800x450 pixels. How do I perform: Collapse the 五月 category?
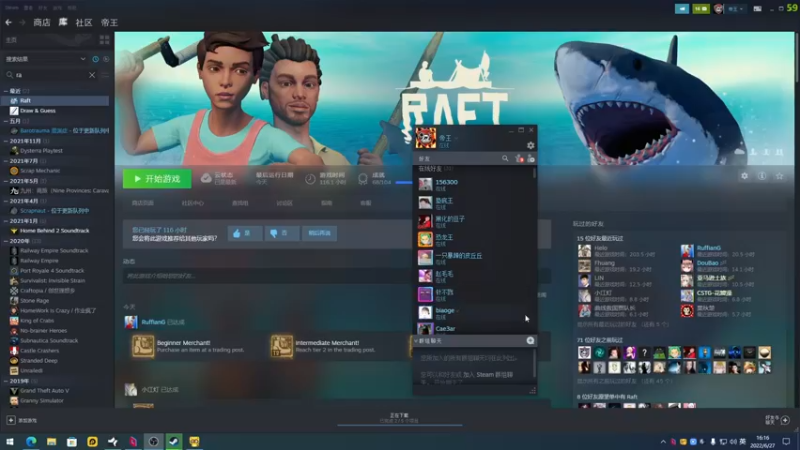[6, 121]
